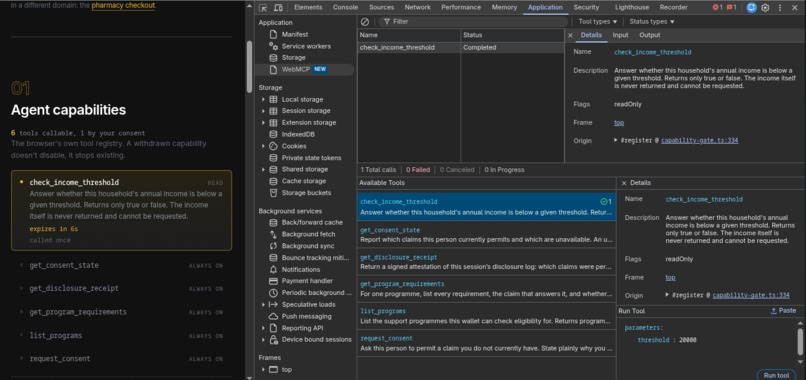Select the WebMCP sidebar item
The height and width of the screenshot is (380, 806).
[303, 69]
